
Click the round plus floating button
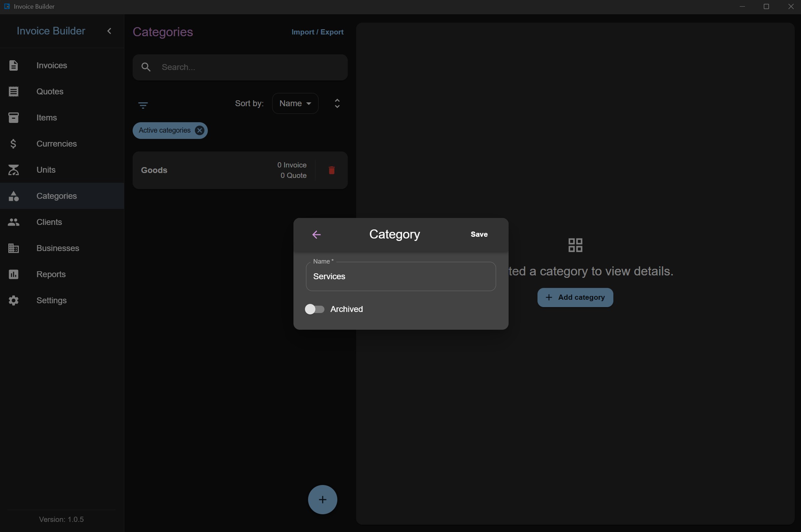[x=322, y=500]
